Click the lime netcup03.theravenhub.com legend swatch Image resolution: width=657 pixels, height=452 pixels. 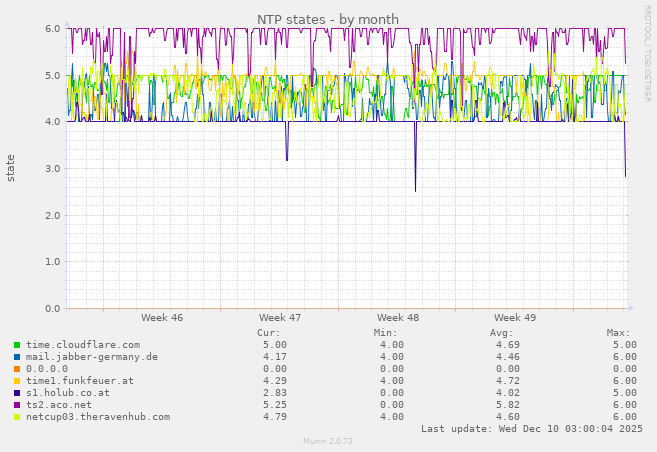17,417
